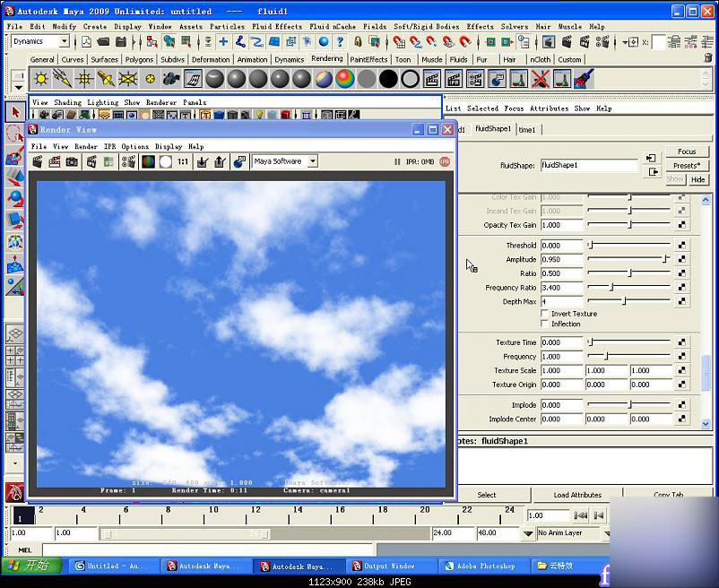Open render settings icon in Render View toolbar
The width and height of the screenshot is (719, 588).
coord(129,161)
